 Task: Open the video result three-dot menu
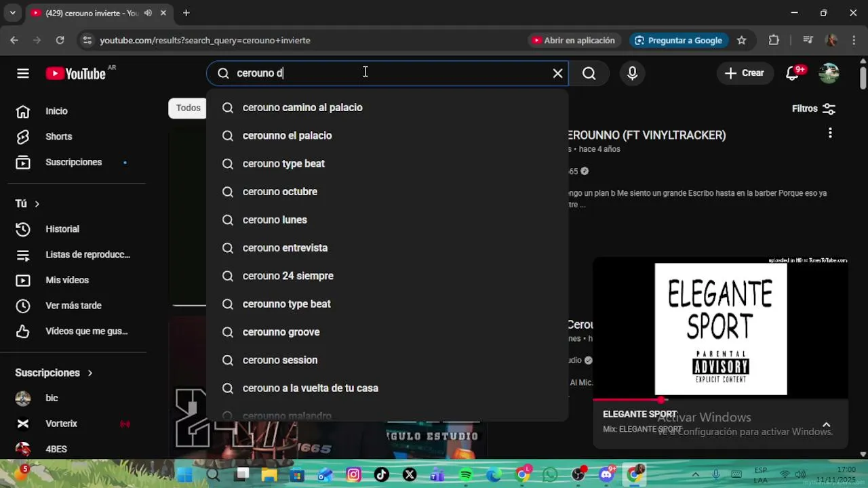pyautogui.click(x=830, y=134)
